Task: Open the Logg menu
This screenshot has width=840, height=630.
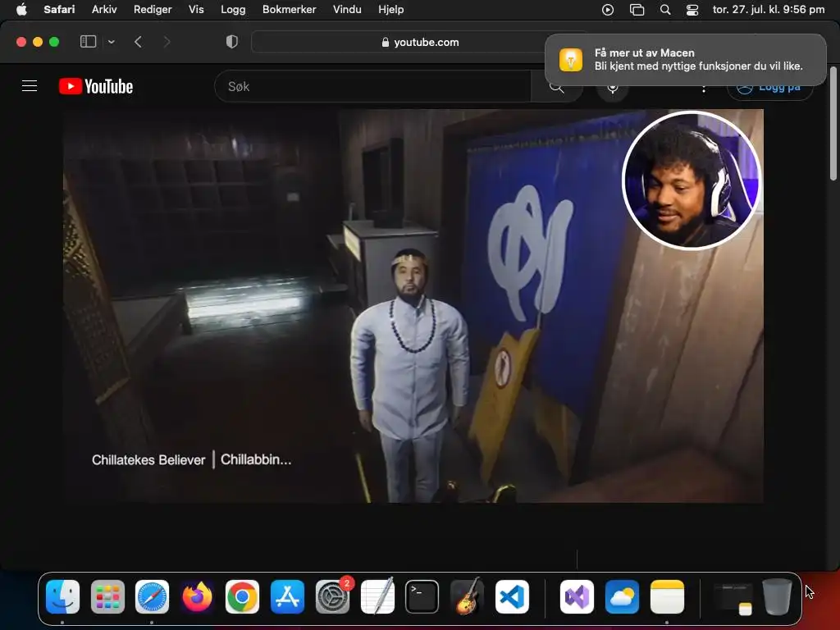Action: 233,9
